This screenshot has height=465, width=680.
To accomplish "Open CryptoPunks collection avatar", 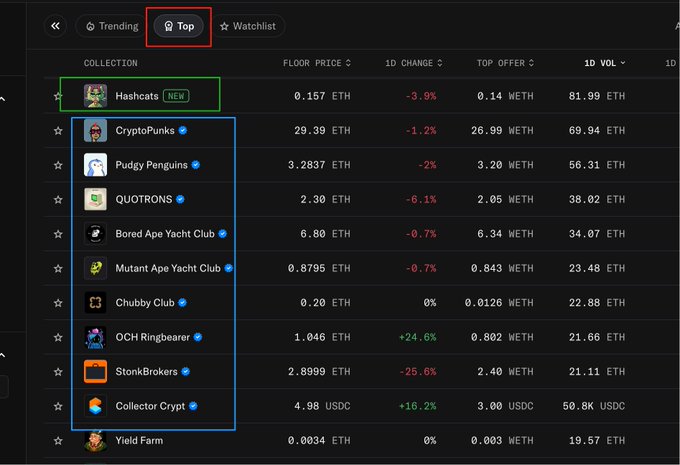I will pos(95,131).
